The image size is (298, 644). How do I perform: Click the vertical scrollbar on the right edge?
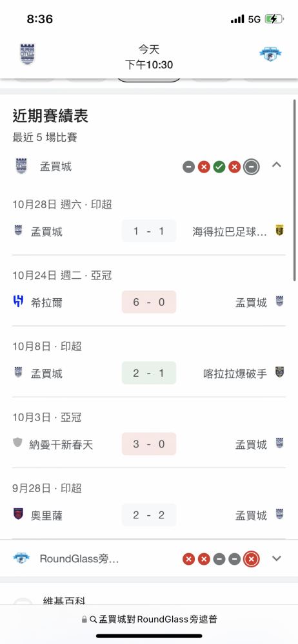295,190
